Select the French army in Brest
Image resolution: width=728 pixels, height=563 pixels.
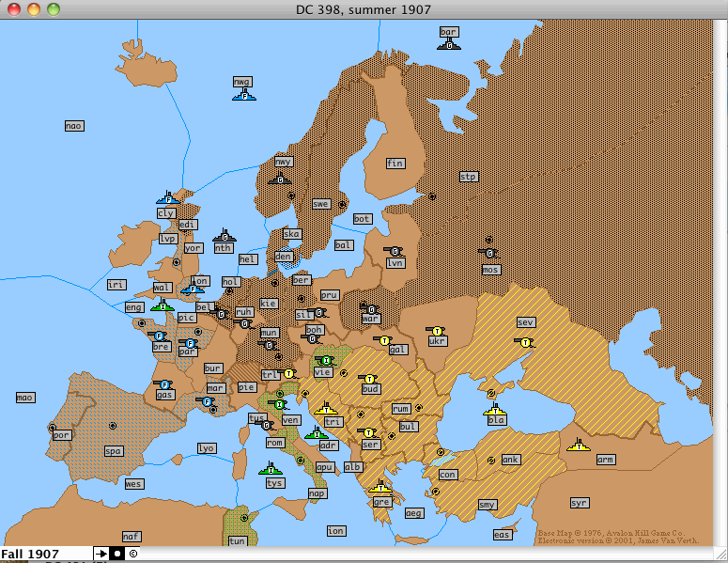159,336
